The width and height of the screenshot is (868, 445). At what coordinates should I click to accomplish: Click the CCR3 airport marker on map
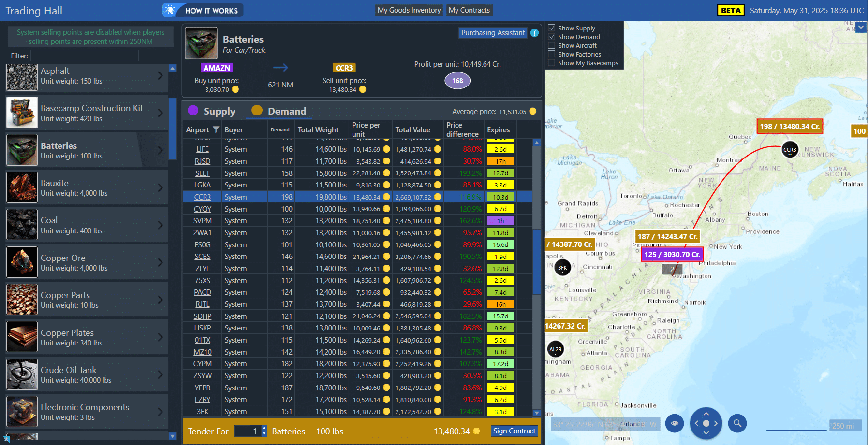[790, 150]
